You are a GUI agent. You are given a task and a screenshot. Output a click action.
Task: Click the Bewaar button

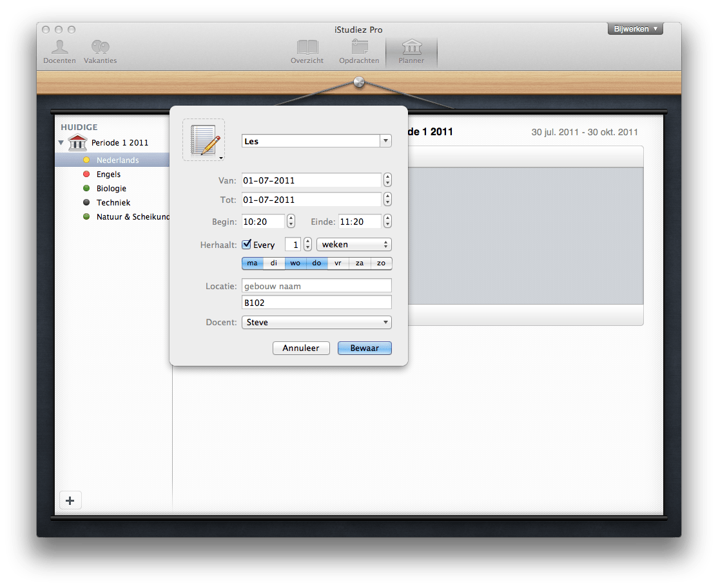pyautogui.click(x=364, y=348)
